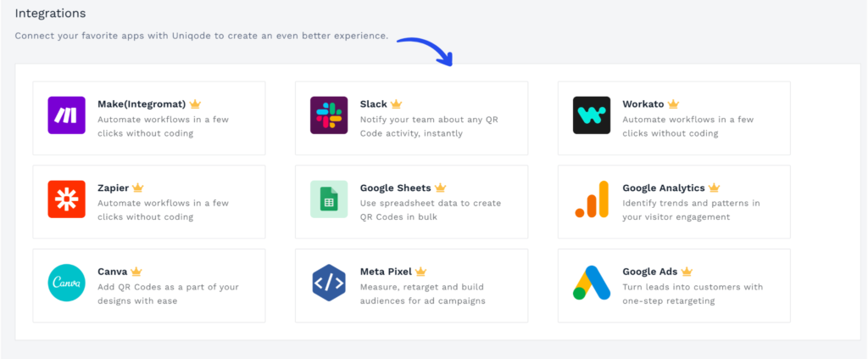This screenshot has width=868, height=359.
Task: Click the Google Ads logo icon
Action: pyautogui.click(x=592, y=283)
